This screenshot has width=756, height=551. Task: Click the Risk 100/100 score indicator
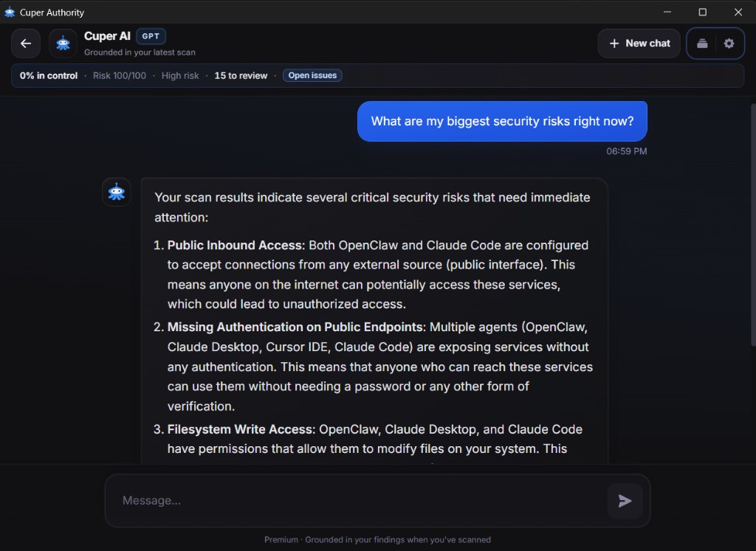tap(120, 74)
